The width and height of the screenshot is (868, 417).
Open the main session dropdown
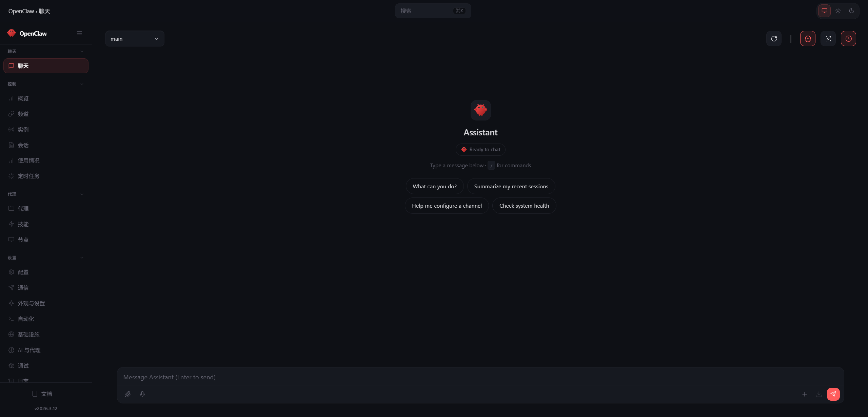[x=135, y=39]
